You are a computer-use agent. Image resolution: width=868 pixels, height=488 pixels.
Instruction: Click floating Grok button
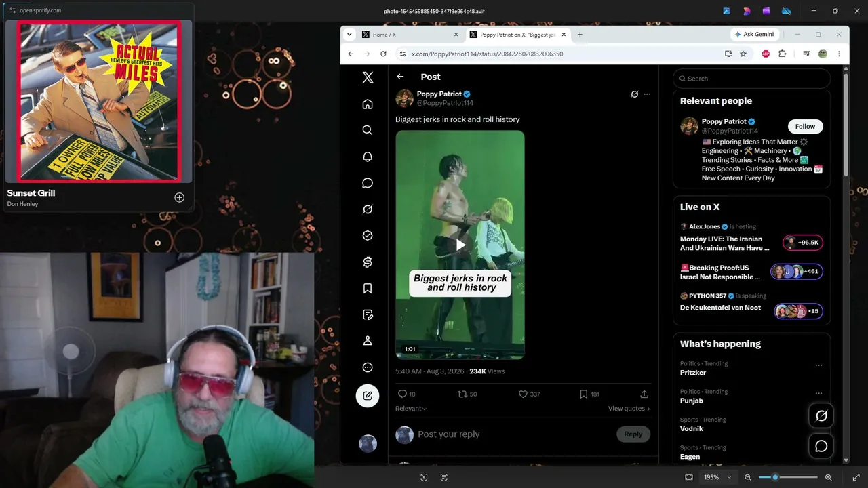821,415
